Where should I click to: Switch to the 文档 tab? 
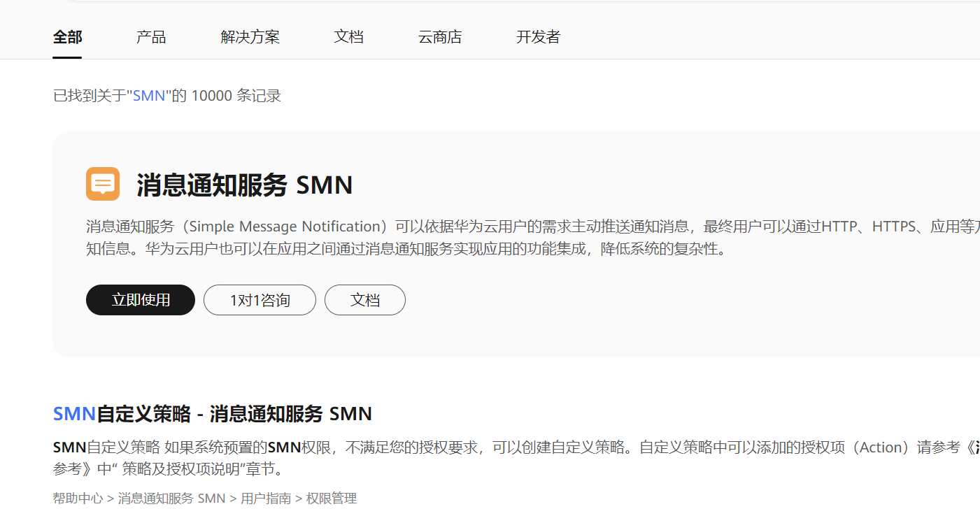[348, 37]
